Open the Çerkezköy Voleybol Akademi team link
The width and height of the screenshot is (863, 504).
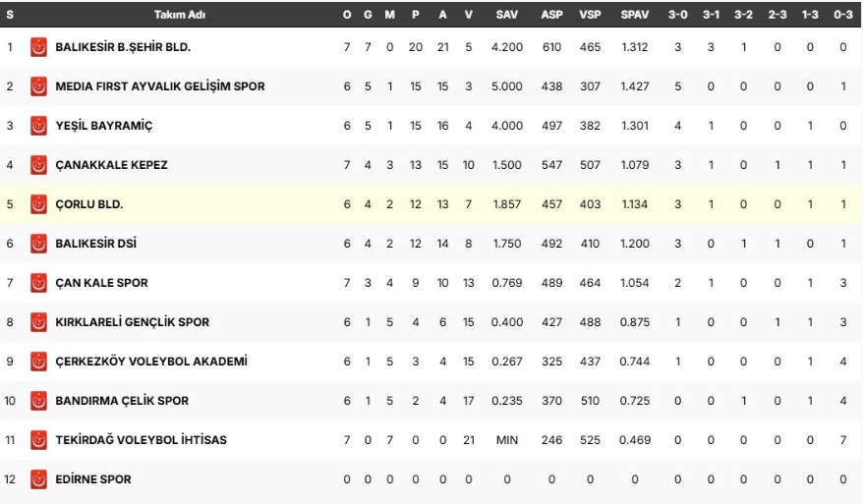(x=151, y=362)
